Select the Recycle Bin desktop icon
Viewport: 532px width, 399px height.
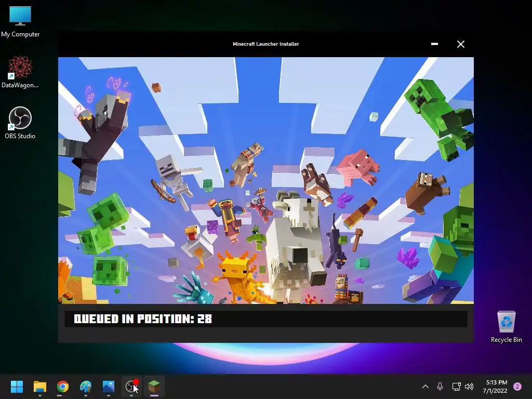click(x=506, y=327)
